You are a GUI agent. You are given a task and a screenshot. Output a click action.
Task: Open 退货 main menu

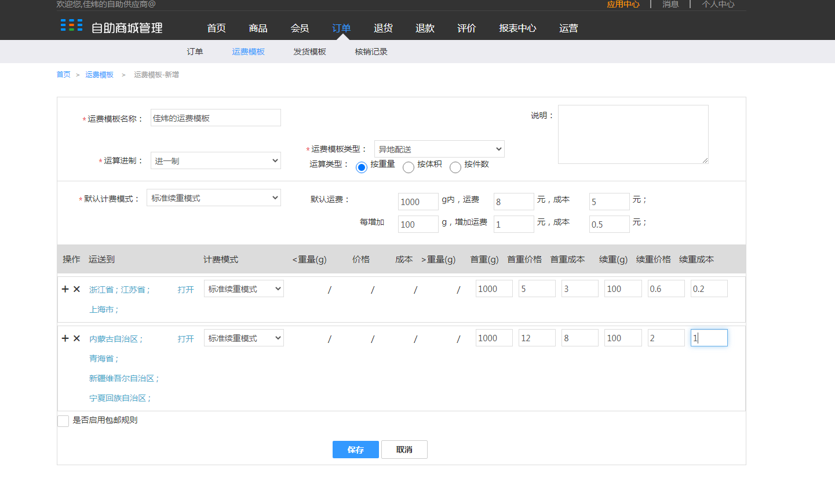coord(383,28)
